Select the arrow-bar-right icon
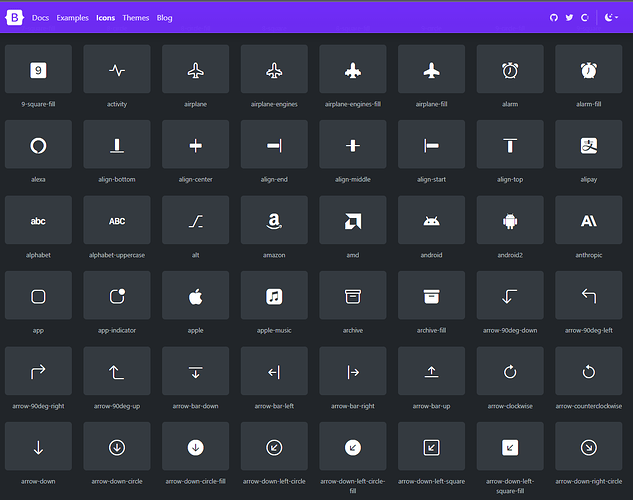The width and height of the screenshot is (633, 500). point(353,371)
